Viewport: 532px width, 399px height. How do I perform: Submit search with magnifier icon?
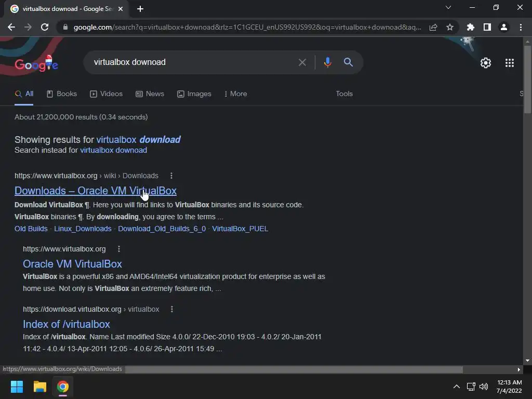click(348, 62)
